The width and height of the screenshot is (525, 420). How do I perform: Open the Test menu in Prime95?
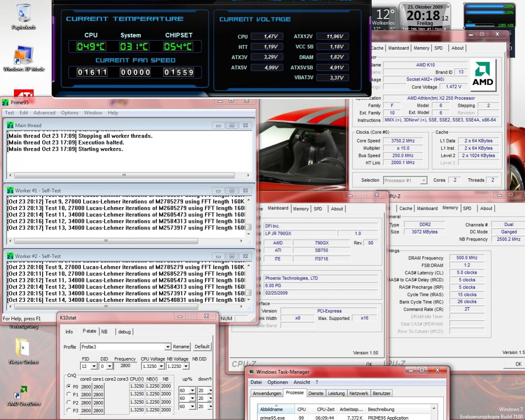pyautogui.click(x=9, y=113)
